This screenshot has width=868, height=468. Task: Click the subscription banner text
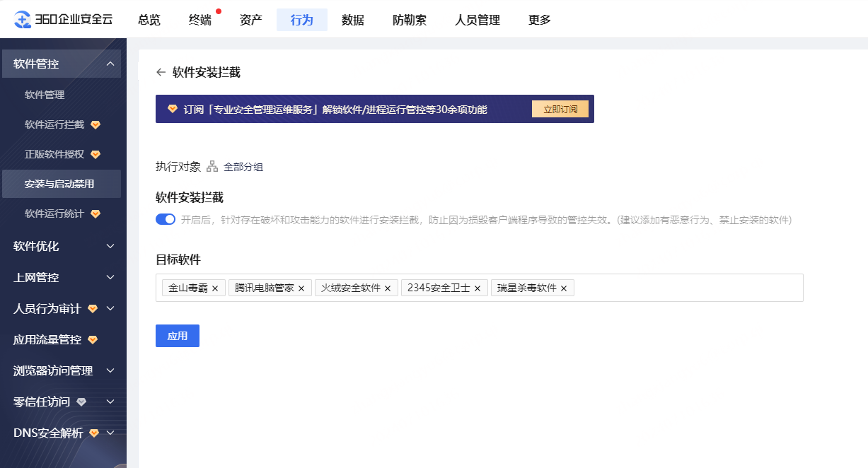point(335,109)
